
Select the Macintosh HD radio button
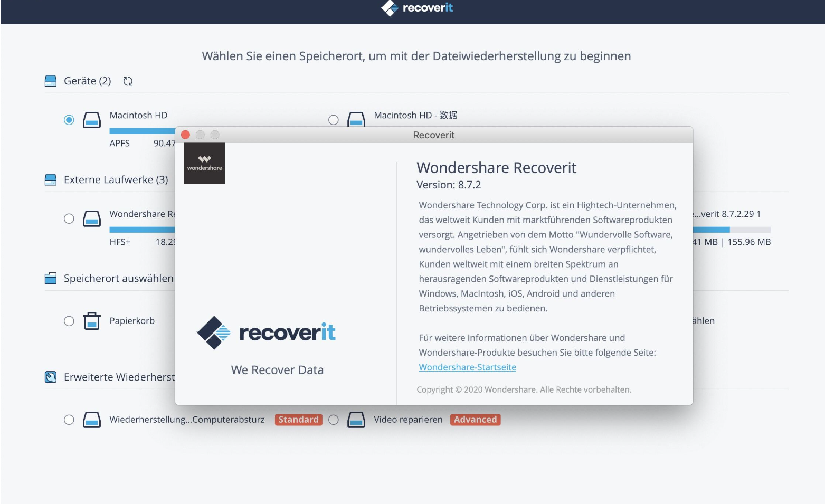(69, 120)
